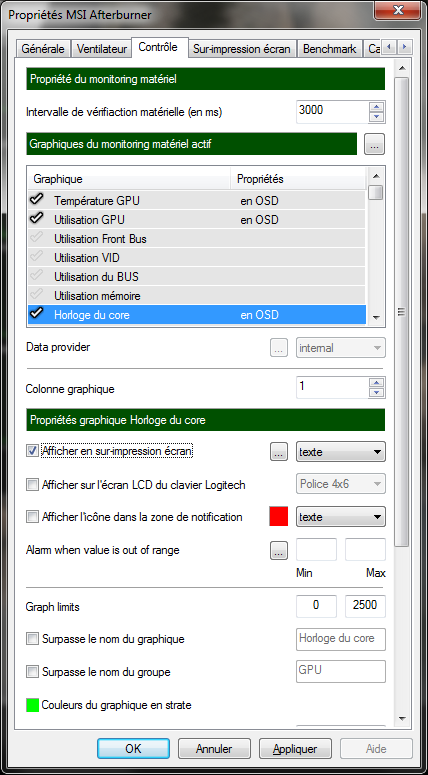428x775 pixels.
Task: Decrease hardware polling interval with down arrow
Action: [377, 117]
